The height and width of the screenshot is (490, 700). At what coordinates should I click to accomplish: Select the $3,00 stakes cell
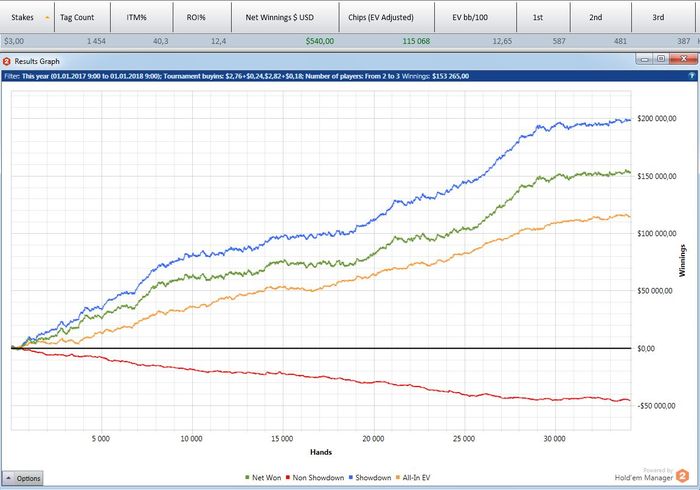point(14,41)
